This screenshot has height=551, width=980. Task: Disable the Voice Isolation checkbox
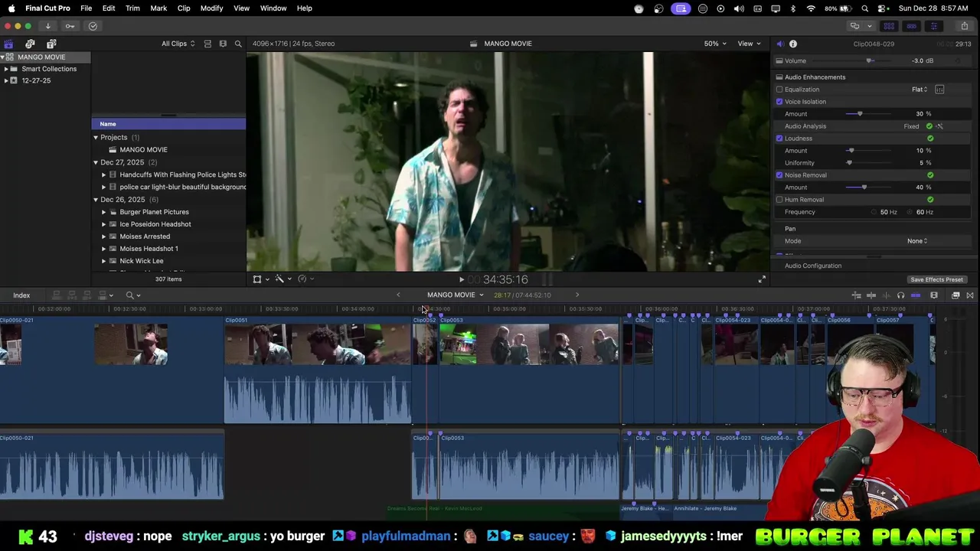pyautogui.click(x=779, y=102)
